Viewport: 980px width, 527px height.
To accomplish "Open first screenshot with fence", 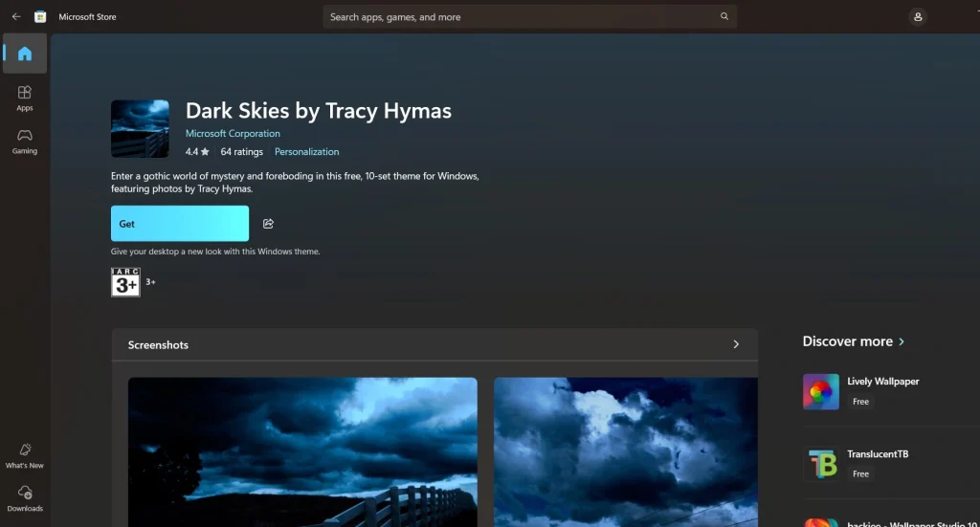I will tap(302, 451).
